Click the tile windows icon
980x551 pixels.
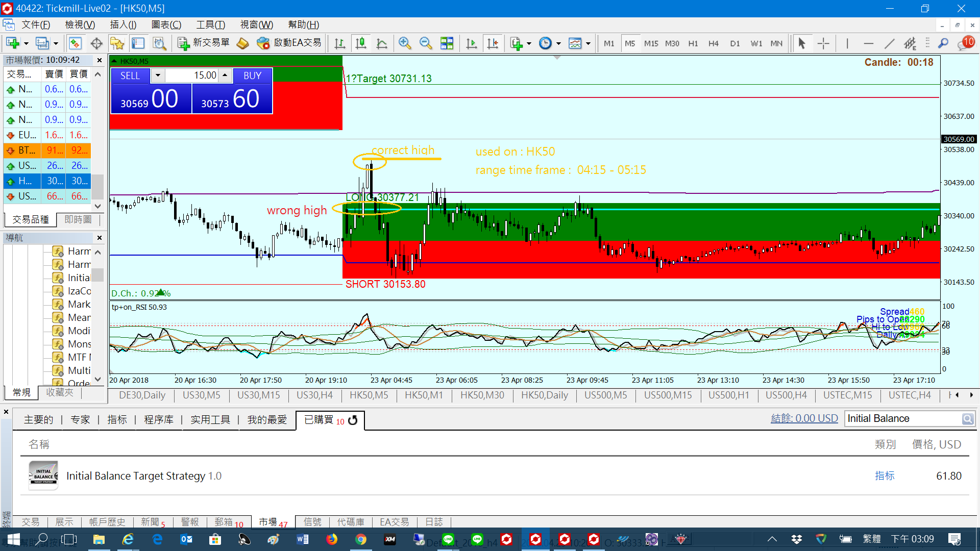tap(447, 43)
